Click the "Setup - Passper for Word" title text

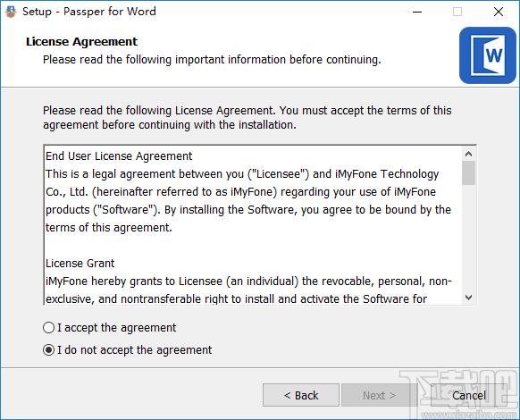pyautogui.click(x=88, y=12)
